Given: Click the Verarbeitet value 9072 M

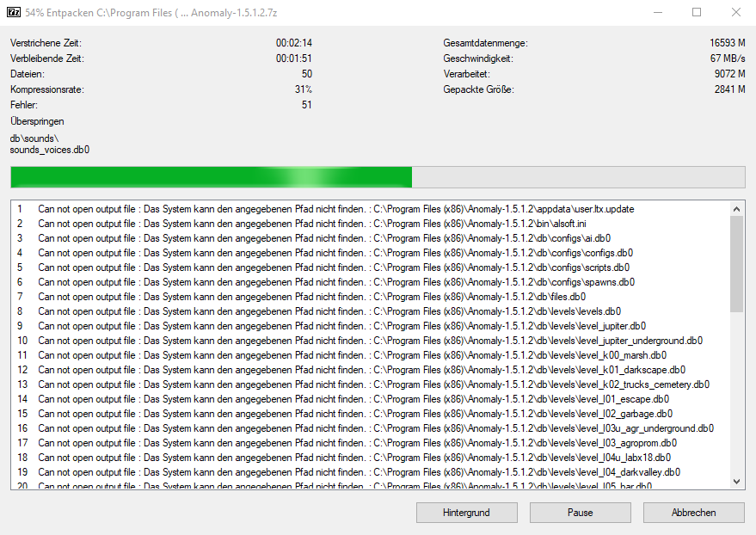Looking at the screenshot, I should (x=730, y=74).
